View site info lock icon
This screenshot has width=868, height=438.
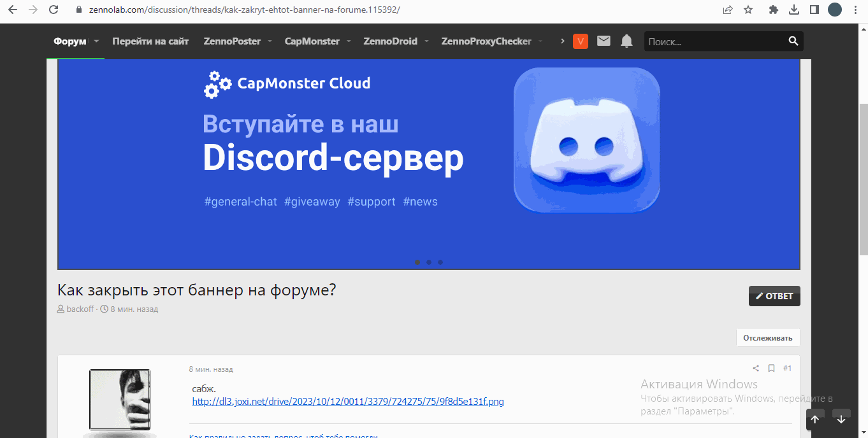(x=79, y=10)
